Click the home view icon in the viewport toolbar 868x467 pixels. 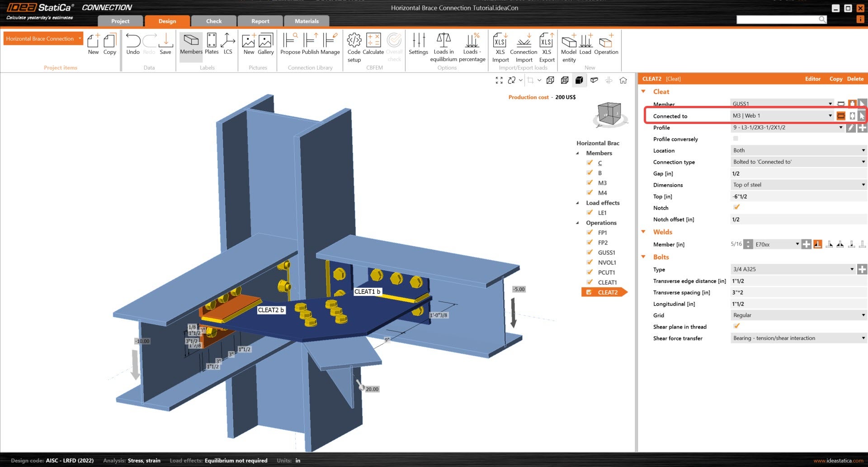623,80
